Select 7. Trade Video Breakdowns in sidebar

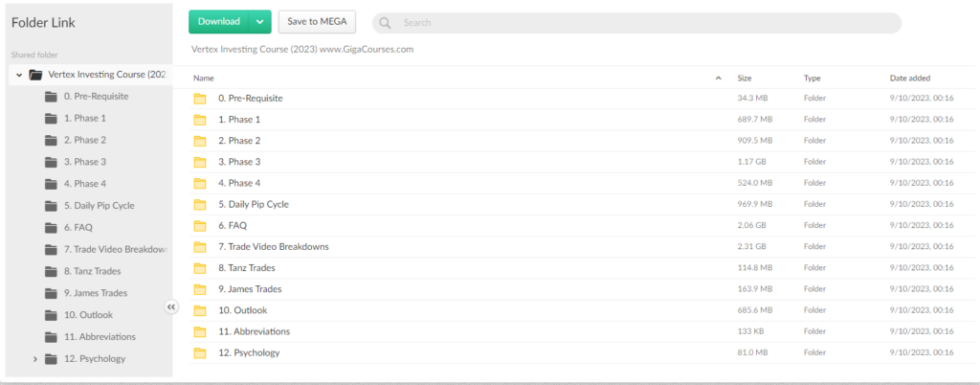click(x=115, y=250)
